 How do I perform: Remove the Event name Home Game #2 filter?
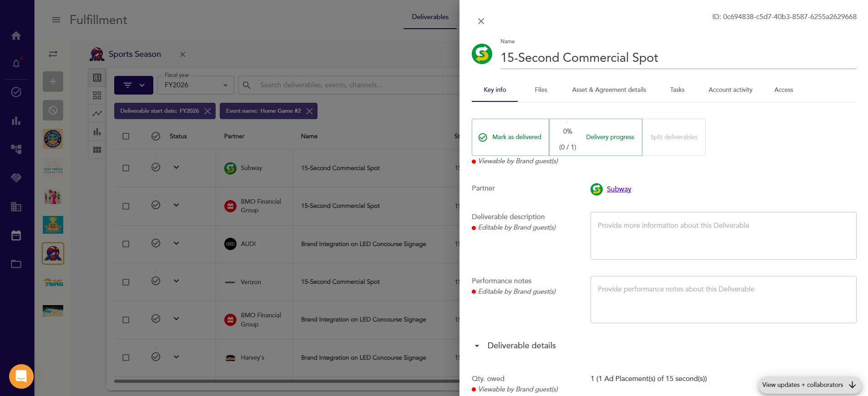309,111
